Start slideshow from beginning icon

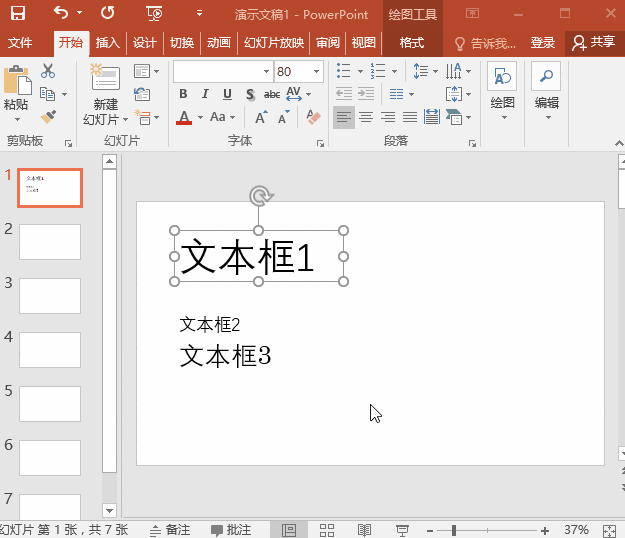154,14
